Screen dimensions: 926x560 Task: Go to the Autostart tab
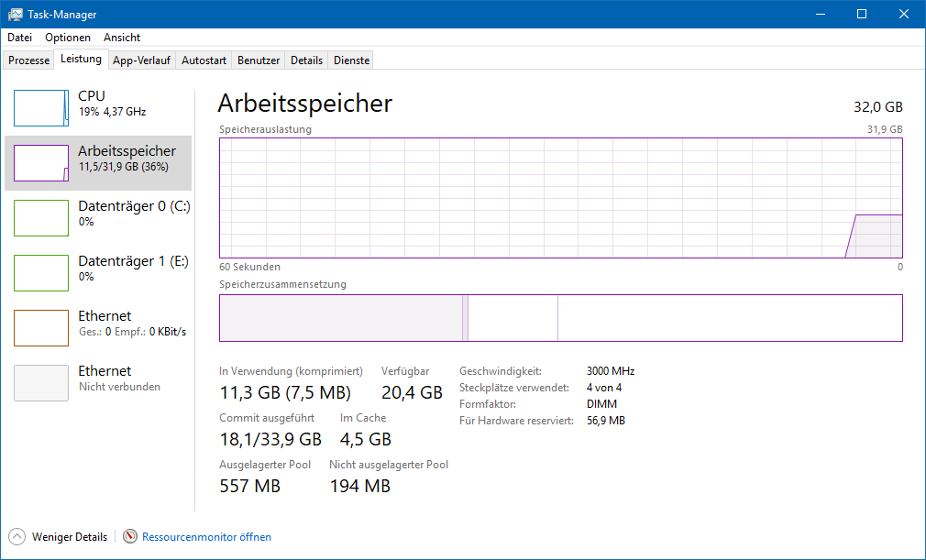204,60
